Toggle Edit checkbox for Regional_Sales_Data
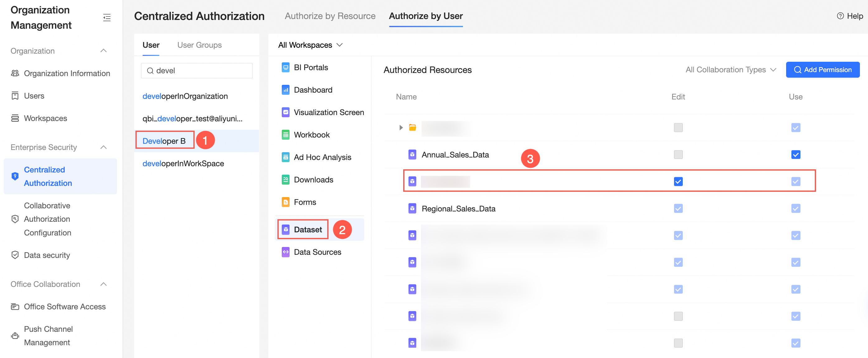Screen dimensions: 868x358 678,209
